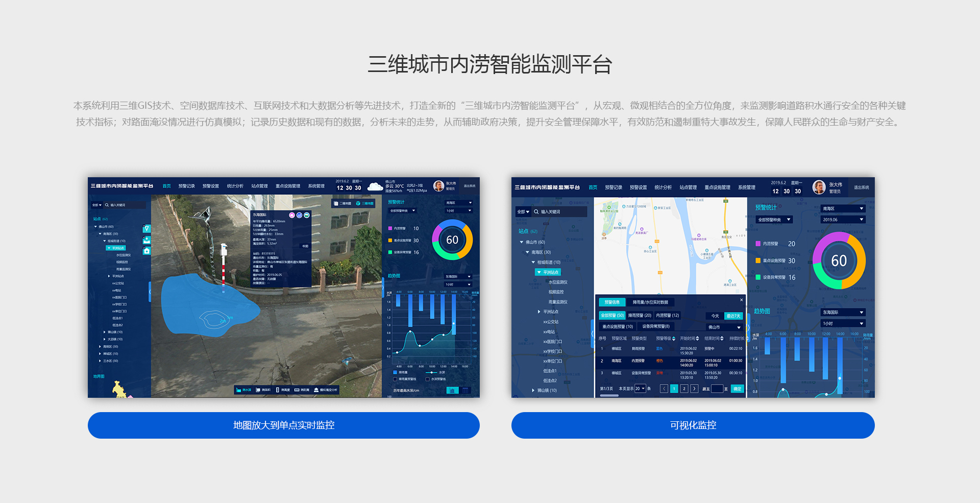Click the bar chart view icon below trend chart
Image resolution: width=980 pixels, height=503 pixels.
coord(452,391)
